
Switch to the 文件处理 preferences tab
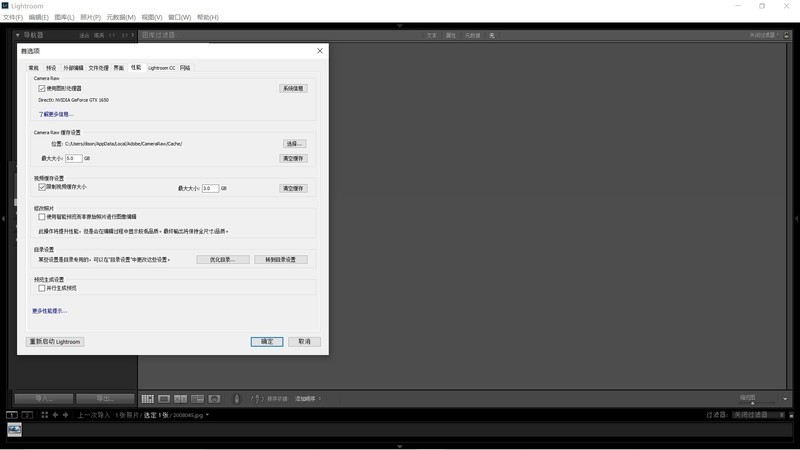point(98,68)
